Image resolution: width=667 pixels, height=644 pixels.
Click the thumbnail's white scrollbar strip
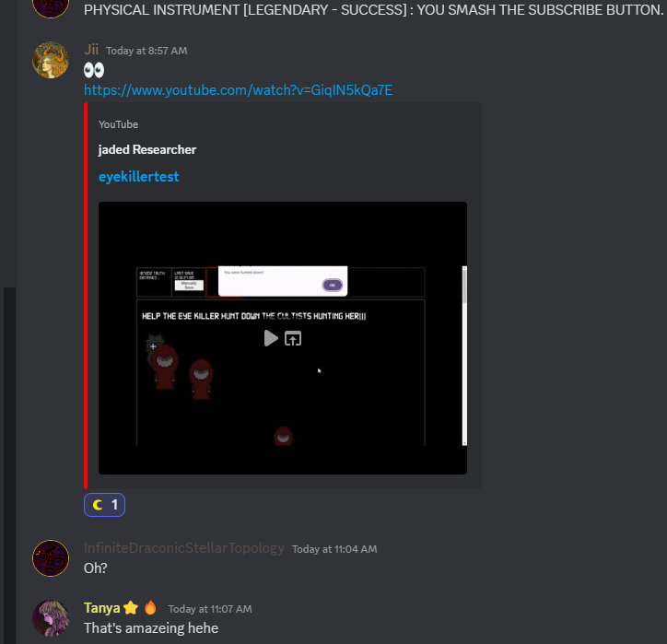click(464, 356)
